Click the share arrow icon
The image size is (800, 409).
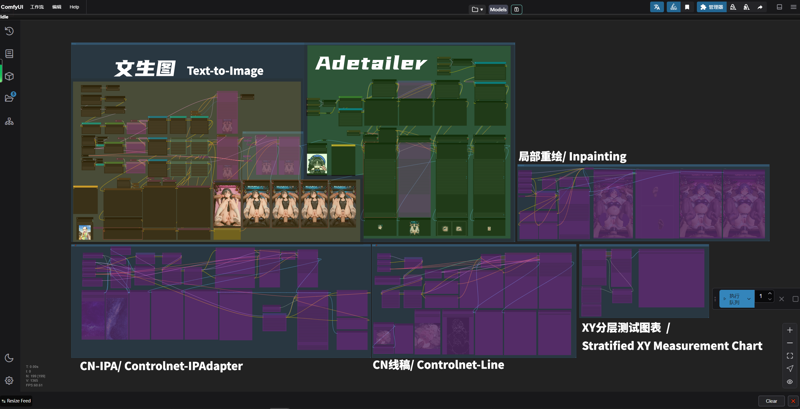click(x=760, y=7)
